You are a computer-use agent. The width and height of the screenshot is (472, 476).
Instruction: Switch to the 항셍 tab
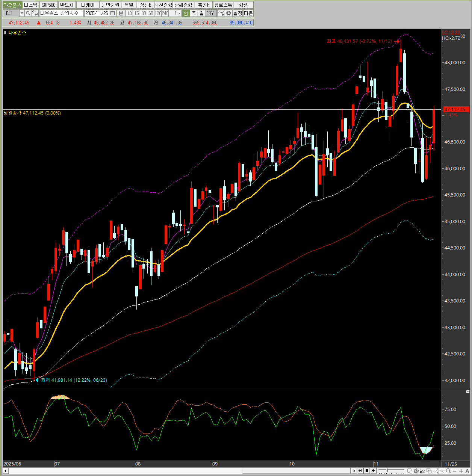pyautogui.click(x=243, y=5)
